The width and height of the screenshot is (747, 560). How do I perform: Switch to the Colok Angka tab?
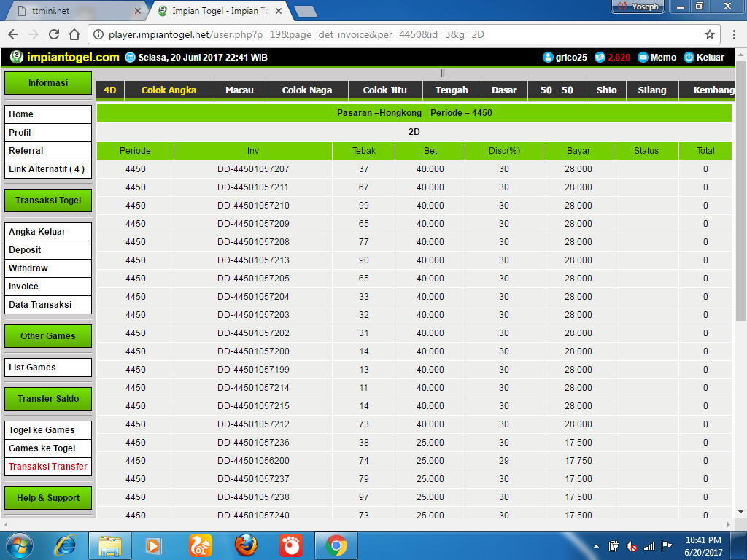[x=169, y=90]
